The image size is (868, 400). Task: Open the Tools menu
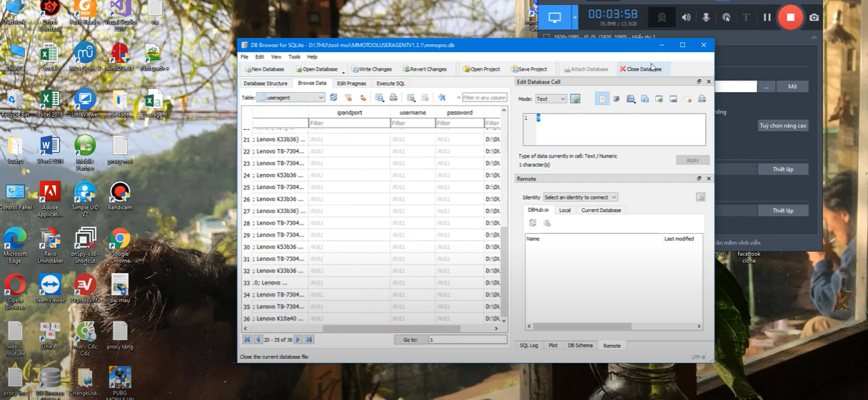pos(294,57)
